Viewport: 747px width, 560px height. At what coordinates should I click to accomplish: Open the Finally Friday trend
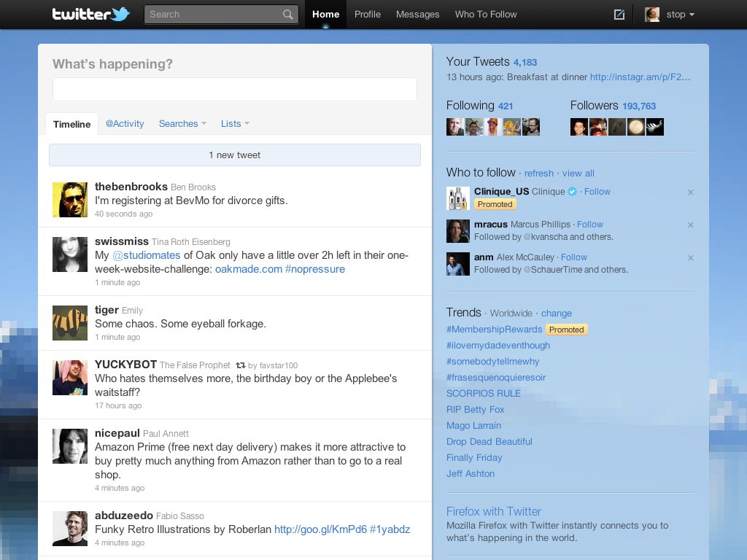click(474, 458)
